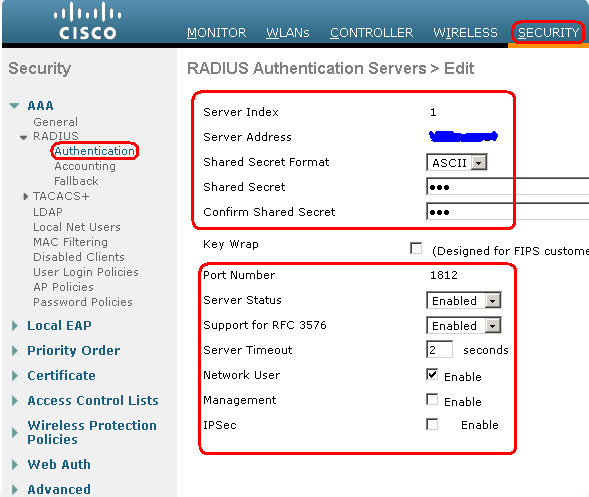Toggle the Key Wrap checkbox
The width and height of the screenshot is (589, 497).
click(416, 248)
